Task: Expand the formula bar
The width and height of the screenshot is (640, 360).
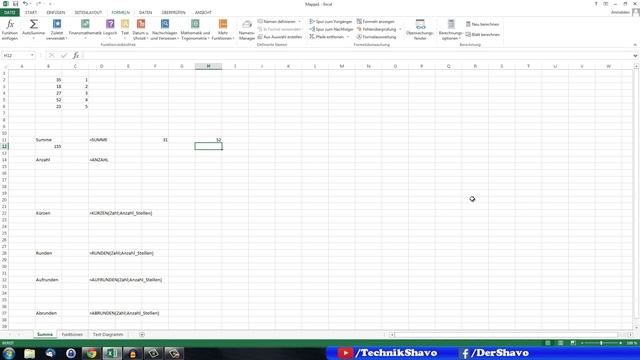Action: click(x=636, y=56)
